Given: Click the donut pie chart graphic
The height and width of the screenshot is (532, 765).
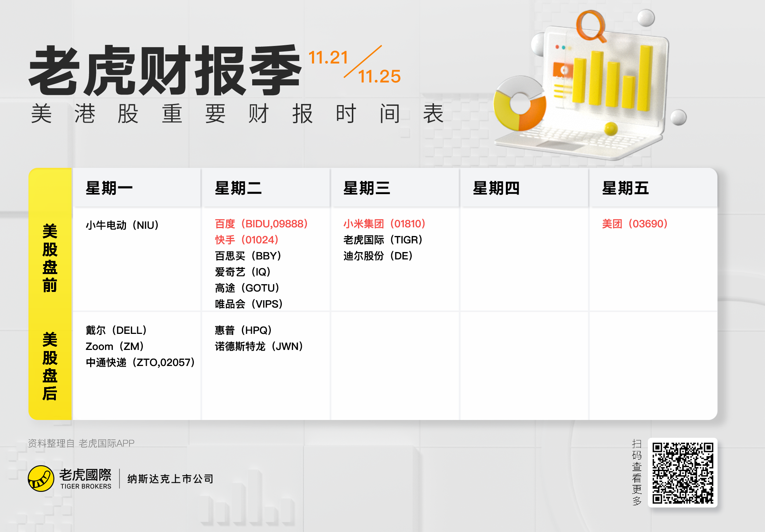Looking at the screenshot, I should [520, 104].
